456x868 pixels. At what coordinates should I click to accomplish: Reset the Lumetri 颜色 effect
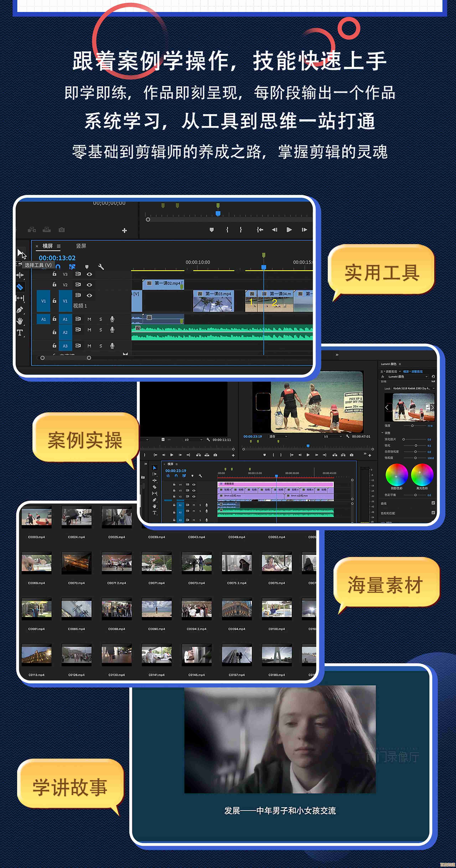pyautogui.click(x=433, y=376)
